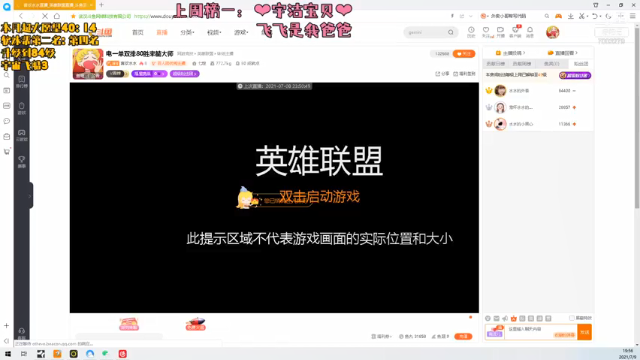Viewport: 640px width, 360px height.
Task: Click the stop loading X icon
Action: click(45, 16)
